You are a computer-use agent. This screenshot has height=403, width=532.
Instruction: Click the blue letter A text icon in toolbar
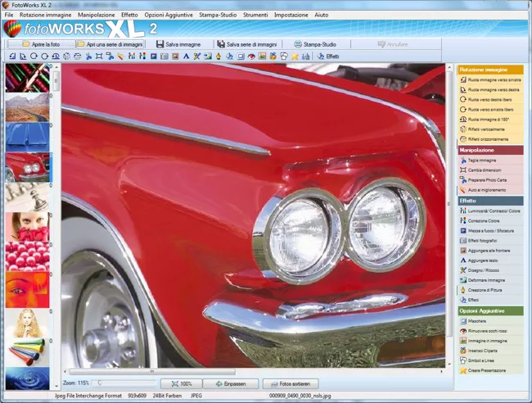tap(186, 57)
